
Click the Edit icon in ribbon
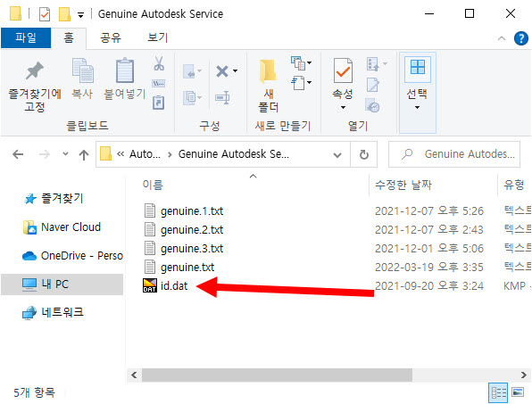point(373,85)
